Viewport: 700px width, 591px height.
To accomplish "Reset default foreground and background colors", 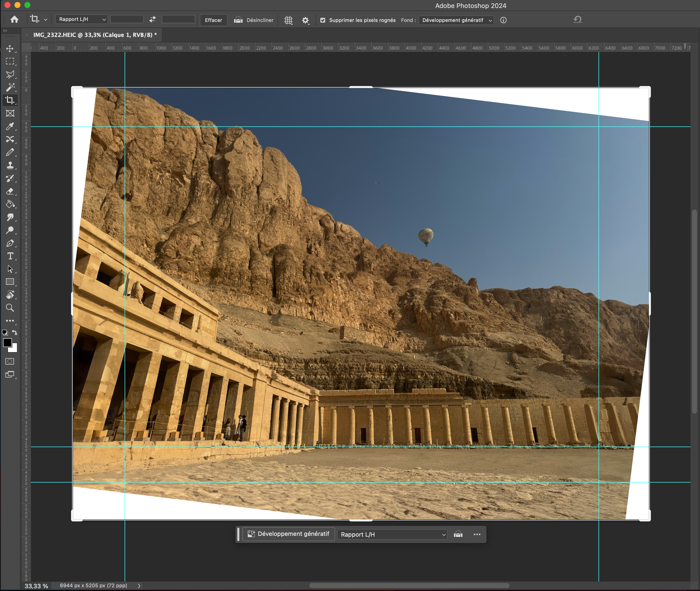I will 5,332.
